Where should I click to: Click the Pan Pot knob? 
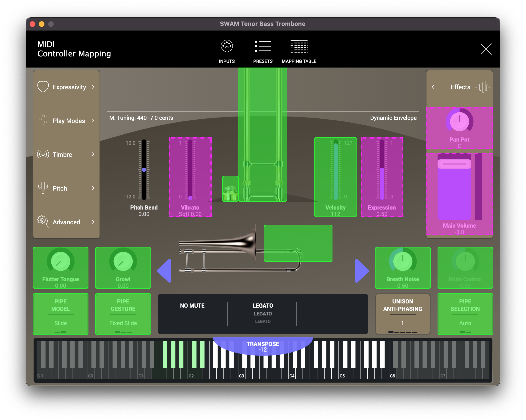tap(459, 121)
